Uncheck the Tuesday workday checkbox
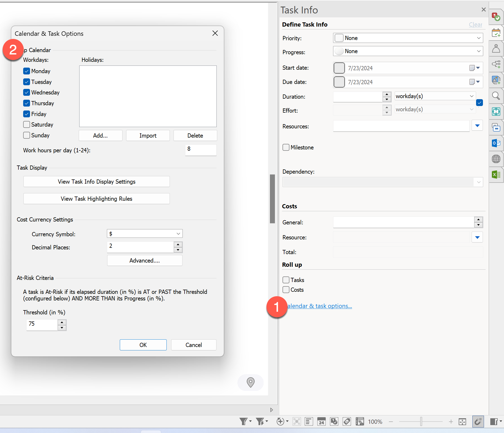Image resolution: width=504 pixels, height=433 pixels. (27, 82)
